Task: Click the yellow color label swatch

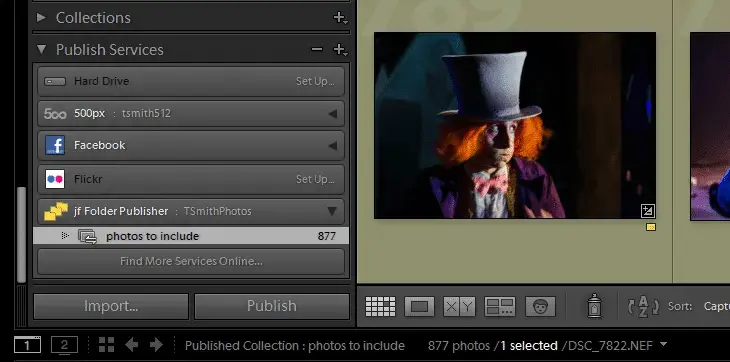Action: pos(651,227)
